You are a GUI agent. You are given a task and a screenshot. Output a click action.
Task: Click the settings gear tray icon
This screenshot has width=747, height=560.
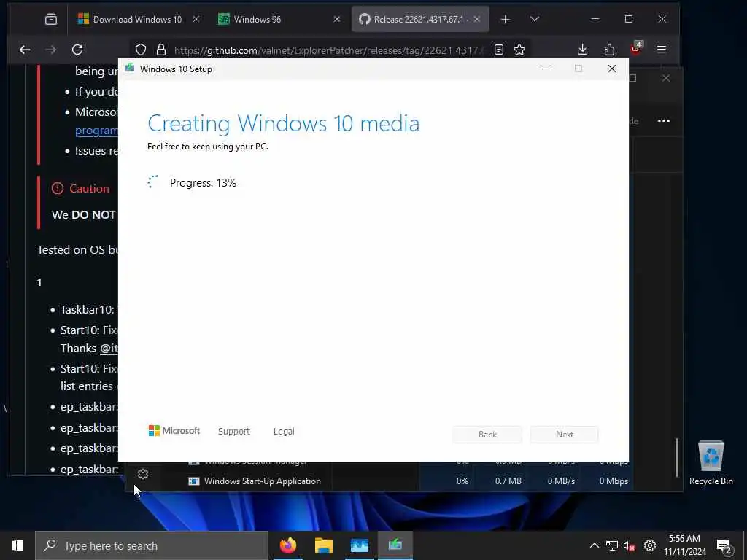(650, 545)
